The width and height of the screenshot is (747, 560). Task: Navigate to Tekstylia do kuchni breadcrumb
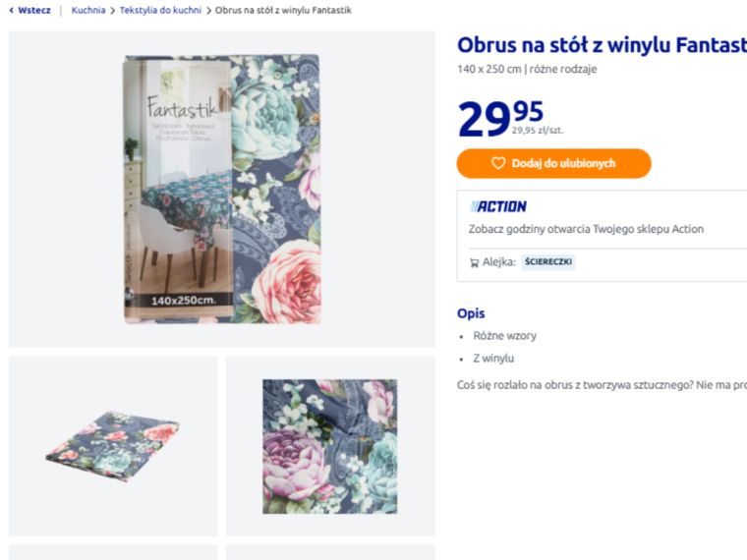coord(160,11)
